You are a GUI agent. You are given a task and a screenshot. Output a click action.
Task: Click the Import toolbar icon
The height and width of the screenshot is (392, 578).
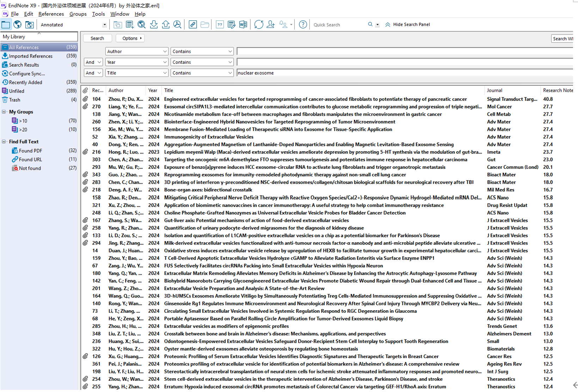pyautogui.click(x=154, y=25)
